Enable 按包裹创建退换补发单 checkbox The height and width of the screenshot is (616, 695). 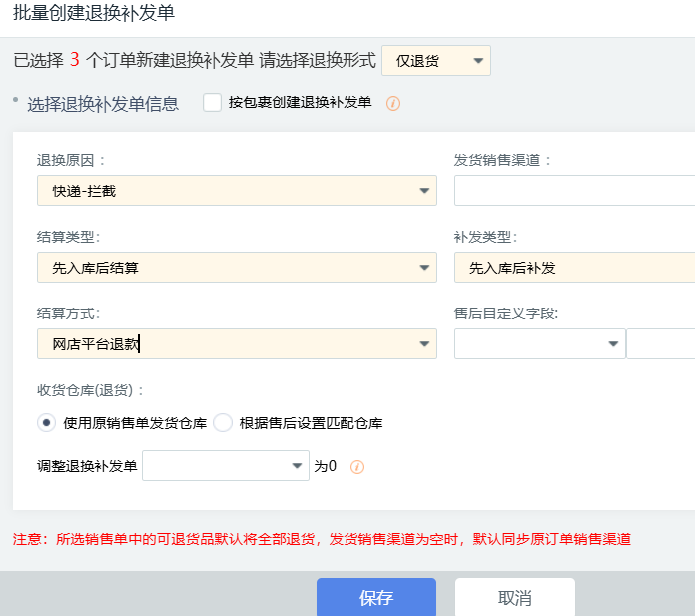[x=212, y=103]
